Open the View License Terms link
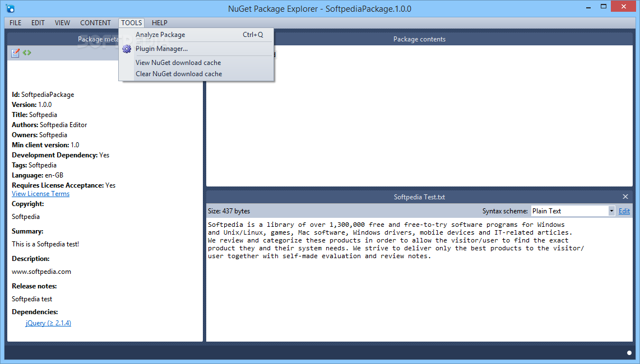640x364 pixels. pos(40,194)
